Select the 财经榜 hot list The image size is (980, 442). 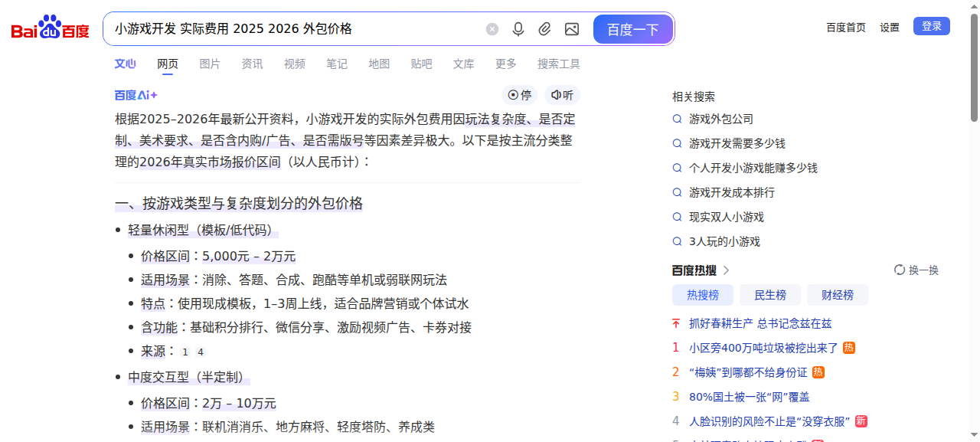[x=837, y=295]
